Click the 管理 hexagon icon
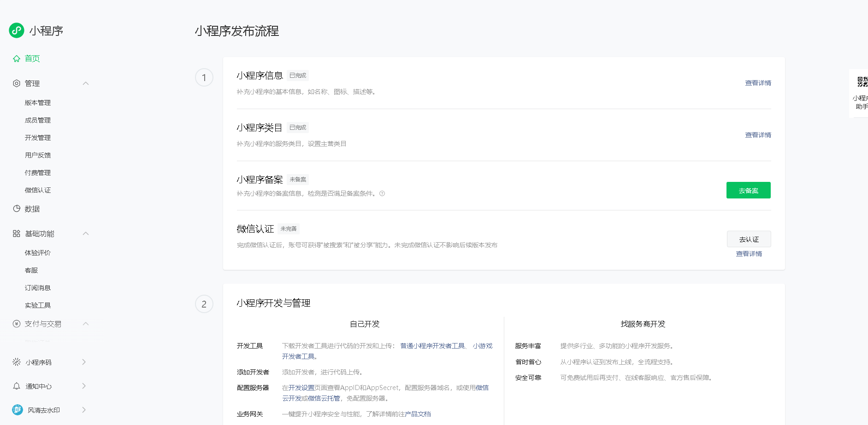Viewport: 868px width, 425px height. tap(17, 83)
